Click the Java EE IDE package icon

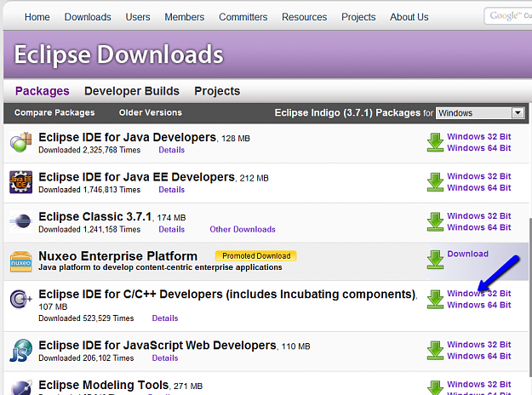click(21, 182)
